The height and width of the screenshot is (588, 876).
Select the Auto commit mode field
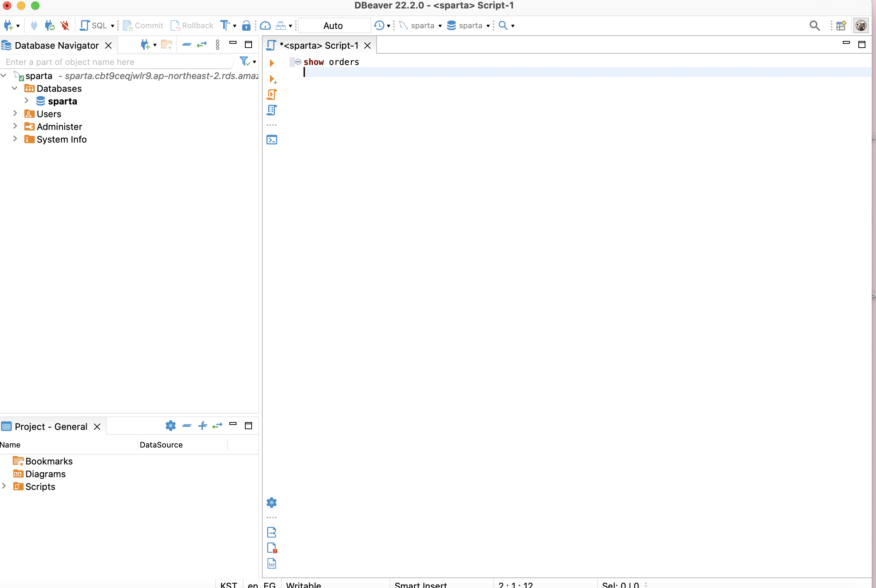(x=334, y=25)
